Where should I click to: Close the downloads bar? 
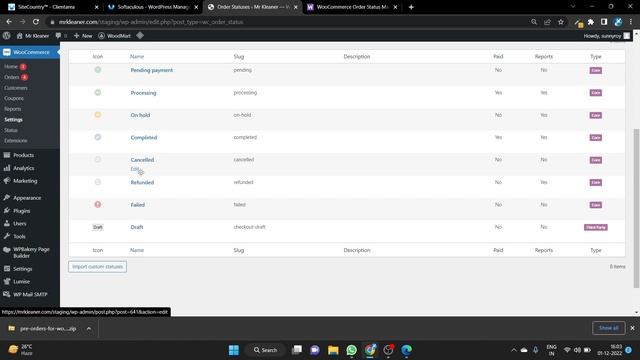point(632,328)
